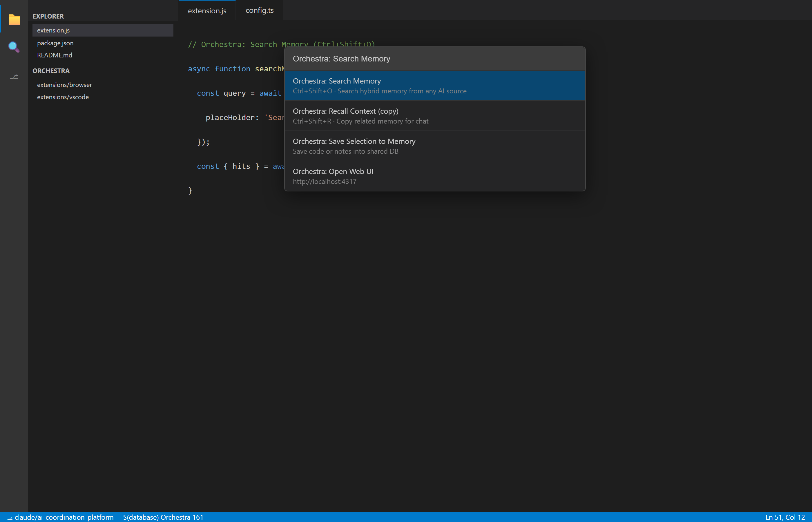The width and height of the screenshot is (812, 522).
Task: Click the 'async function' code line
Action: click(236, 69)
